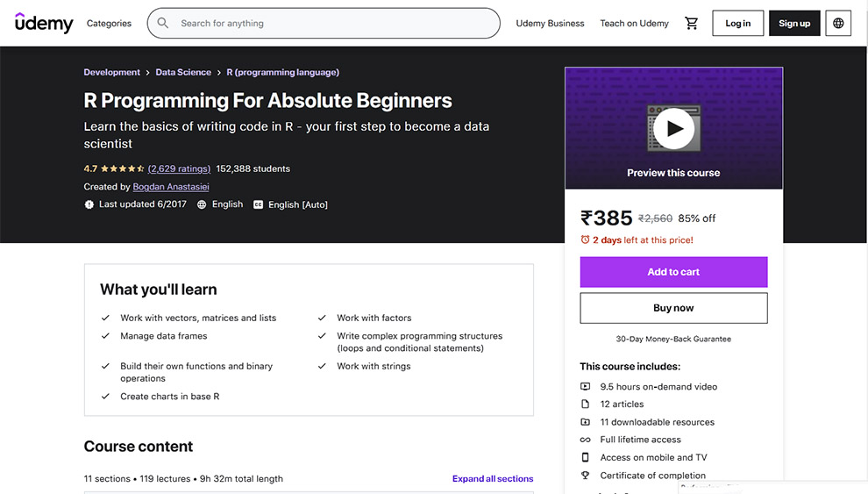Click the download icon beside 11 downloadable resources

pyautogui.click(x=585, y=422)
